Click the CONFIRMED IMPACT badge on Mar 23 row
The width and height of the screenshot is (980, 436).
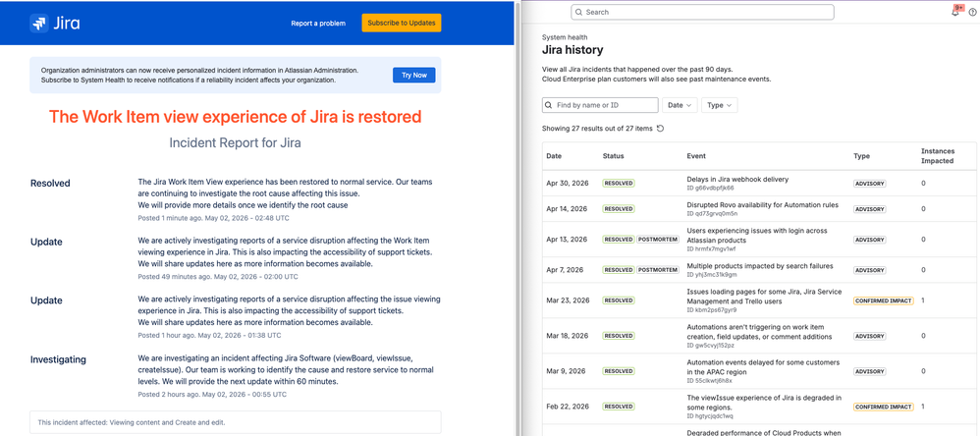click(x=884, y=300)
